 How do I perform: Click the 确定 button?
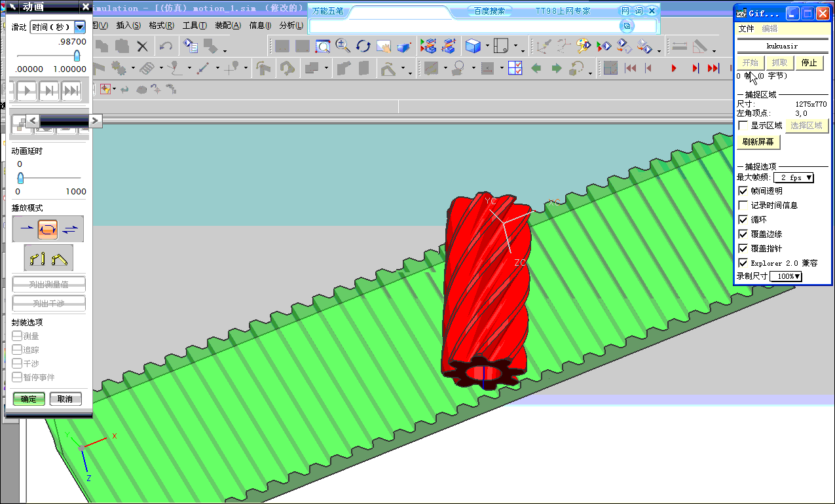[x=29, y=399]
